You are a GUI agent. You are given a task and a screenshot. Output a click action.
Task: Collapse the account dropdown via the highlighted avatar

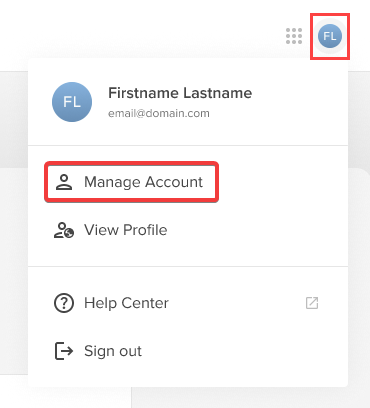pyautogui.click(x=330, y=36)
